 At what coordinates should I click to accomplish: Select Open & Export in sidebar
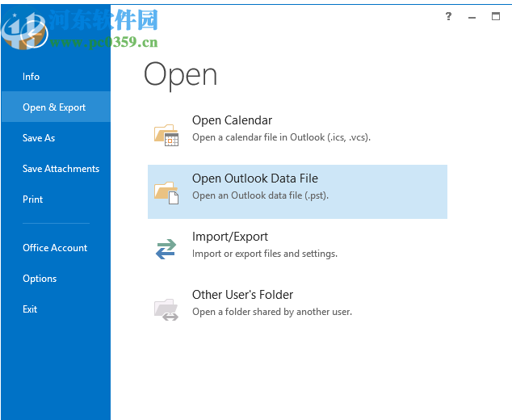56,107
